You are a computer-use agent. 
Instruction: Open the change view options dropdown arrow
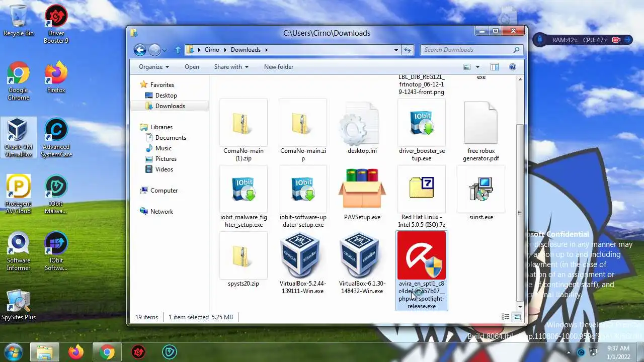click(x=477, y=67)
